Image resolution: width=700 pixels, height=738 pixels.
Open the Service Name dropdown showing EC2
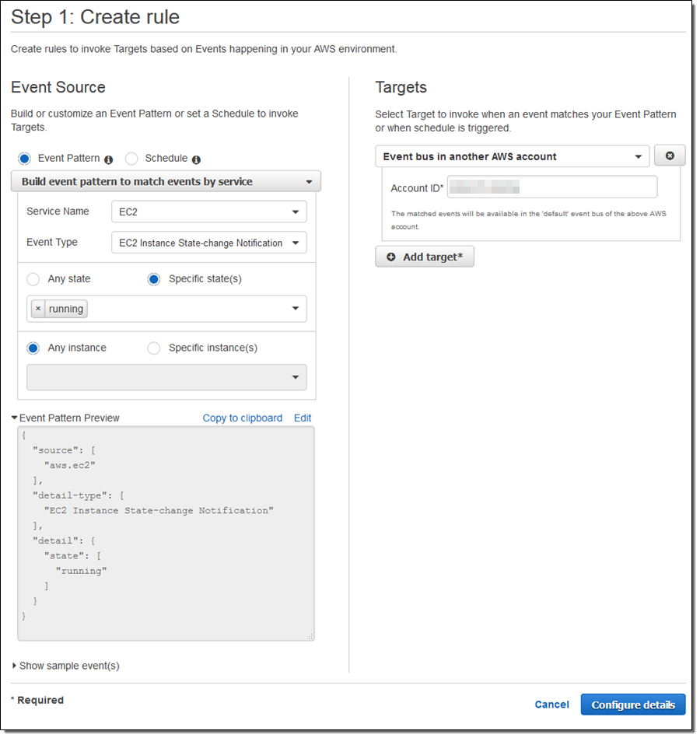[x=208, y=212]
